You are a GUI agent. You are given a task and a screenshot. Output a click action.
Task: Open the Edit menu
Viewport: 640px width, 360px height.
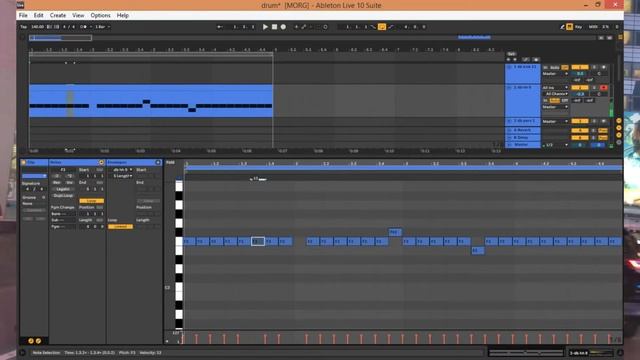pos(38,16)
